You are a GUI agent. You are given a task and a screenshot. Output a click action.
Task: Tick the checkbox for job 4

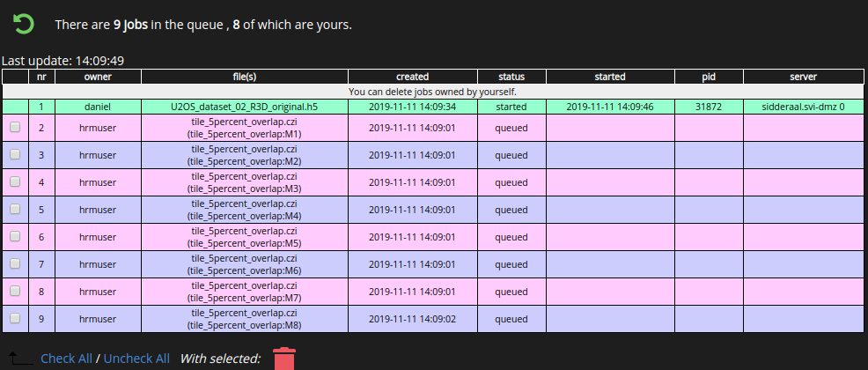tap(15, 181)
